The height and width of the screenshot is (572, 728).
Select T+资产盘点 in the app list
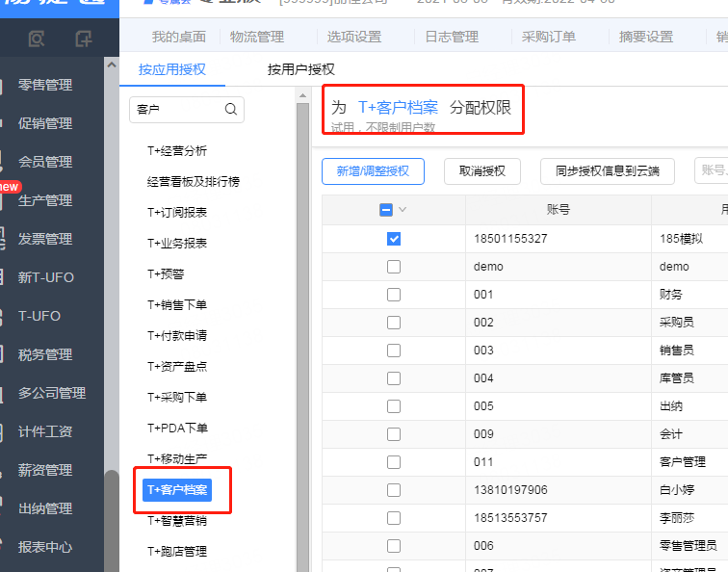pyautogui.click(x=177, y=367)
